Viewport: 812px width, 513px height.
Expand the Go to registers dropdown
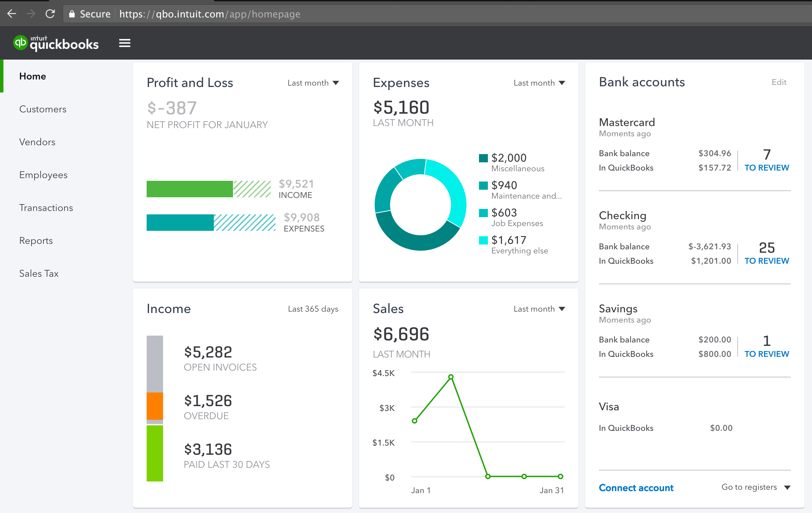click(x=755, y=487)
